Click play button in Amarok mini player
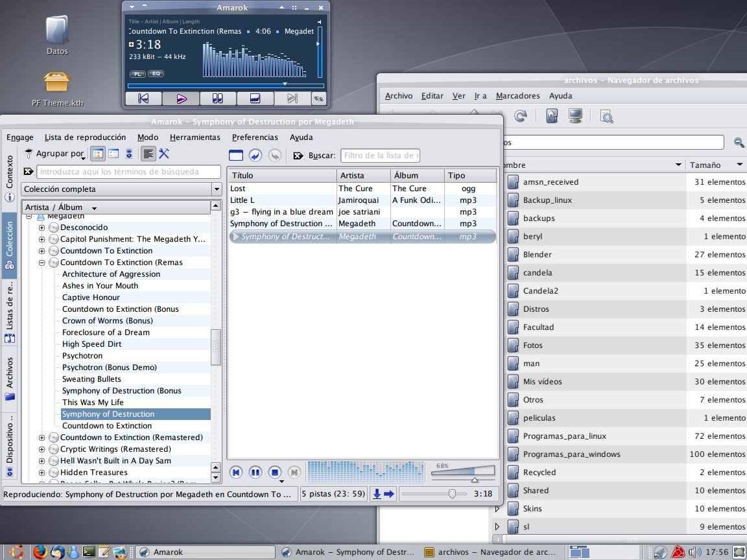Viewport: 747px width, 560px height. 181,98
